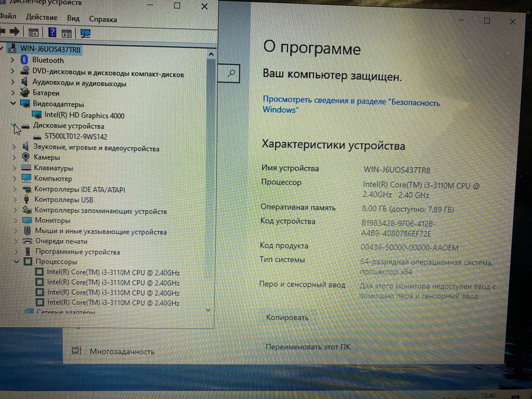Open the Действие menu

42,17
